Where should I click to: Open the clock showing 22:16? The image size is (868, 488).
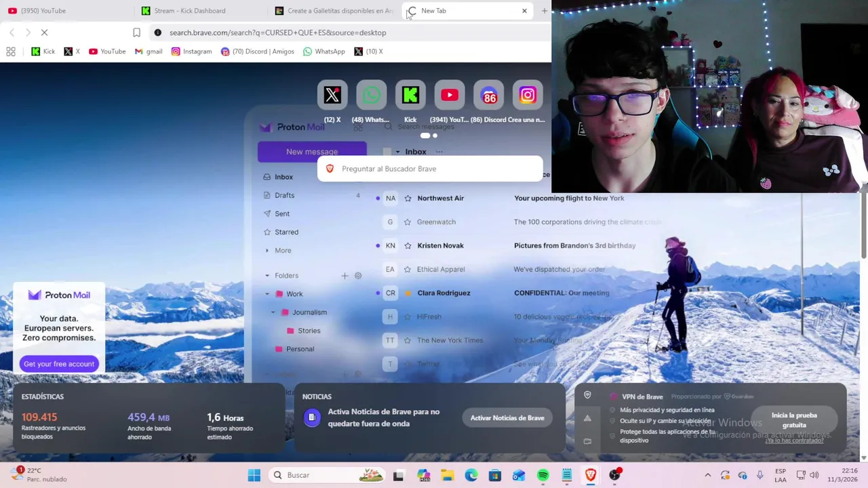[x=844, y=475]
